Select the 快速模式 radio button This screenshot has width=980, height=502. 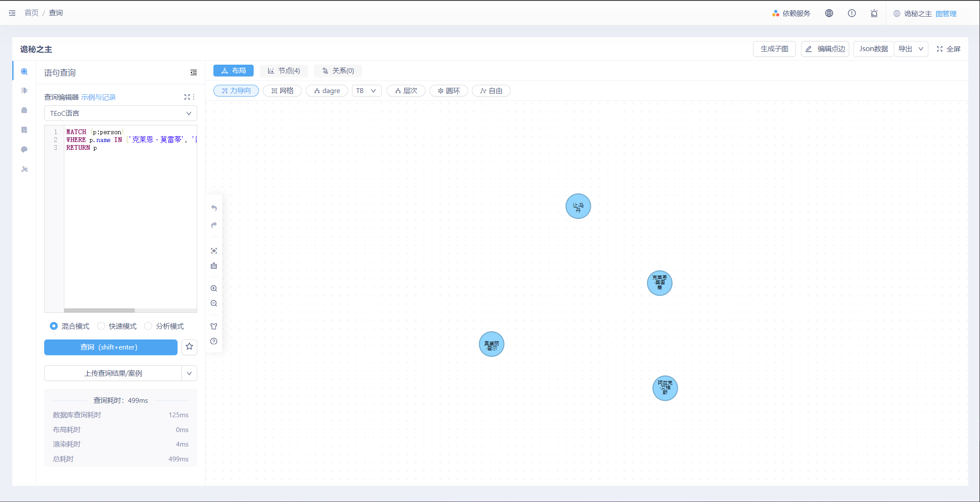tap(101, 326)
